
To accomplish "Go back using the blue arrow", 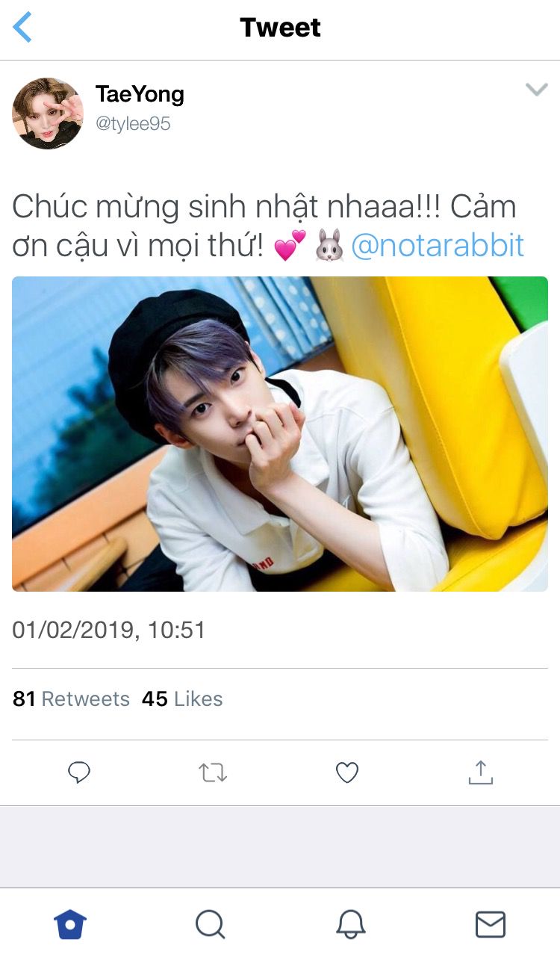I will click(23, 28).
